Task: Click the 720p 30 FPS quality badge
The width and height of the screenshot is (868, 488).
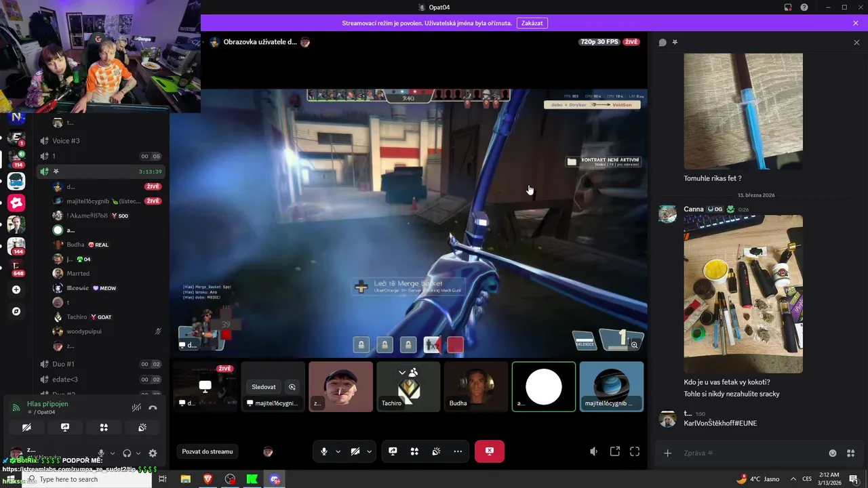Action: [600, 42]
